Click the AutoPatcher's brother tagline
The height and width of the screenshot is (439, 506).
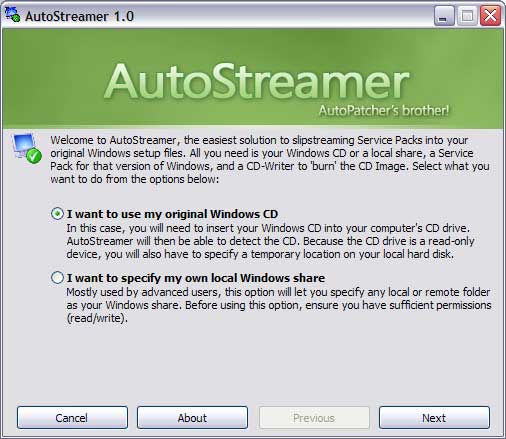coord(384,110)
